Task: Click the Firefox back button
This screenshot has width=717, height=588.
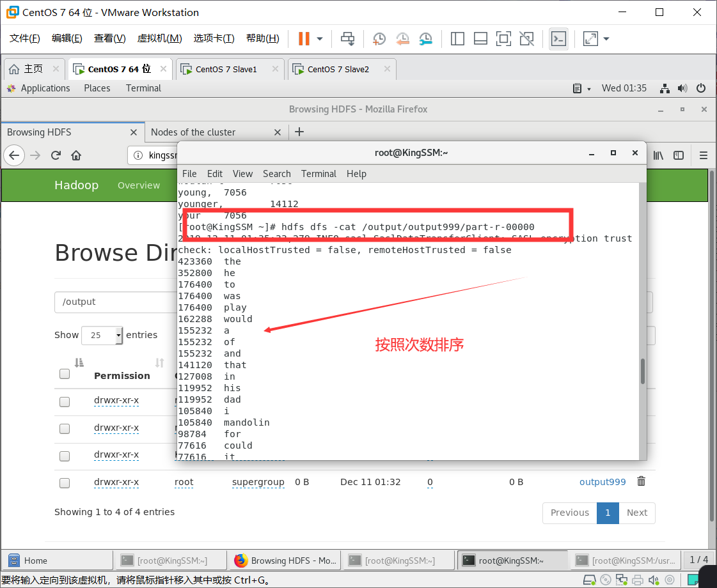Action: pyautogui.click(x=14, y=155)
